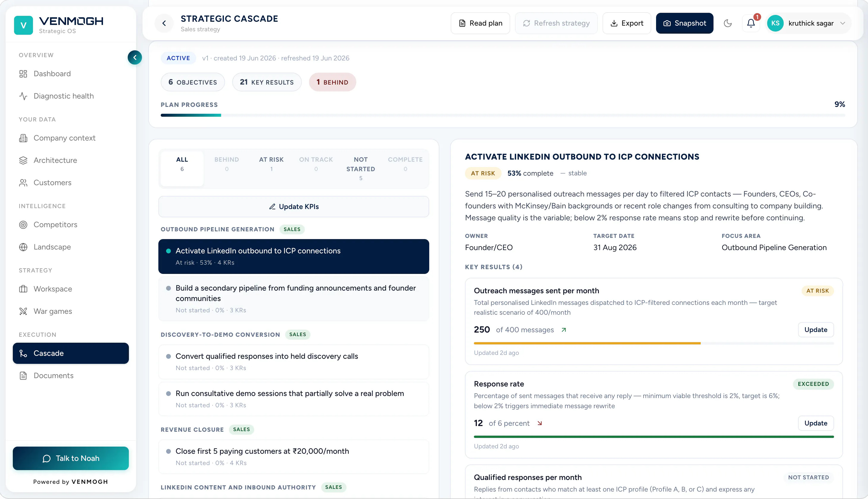Click the 6 Objectives chip
The height and width of the screenshot is (499, 868).
193,82
